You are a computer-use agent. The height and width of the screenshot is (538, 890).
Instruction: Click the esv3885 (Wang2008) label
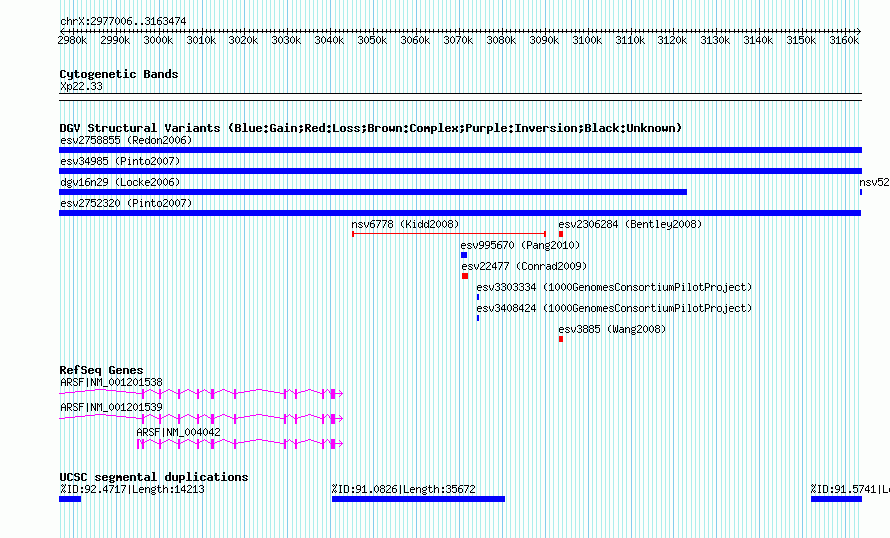click(612, 329)
